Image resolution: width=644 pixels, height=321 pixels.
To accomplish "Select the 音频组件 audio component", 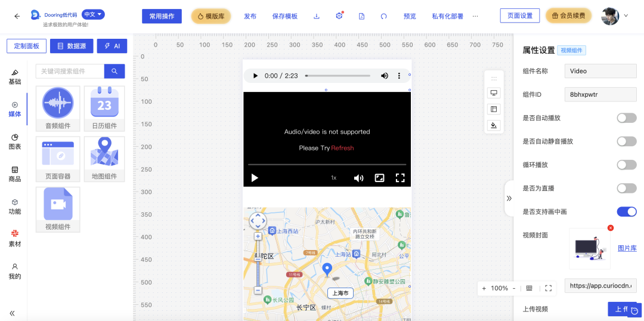I will 58,109.
